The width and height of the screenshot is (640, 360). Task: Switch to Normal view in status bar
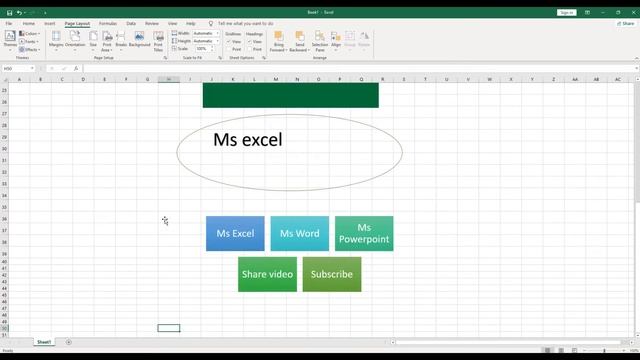tap(548, 351)
